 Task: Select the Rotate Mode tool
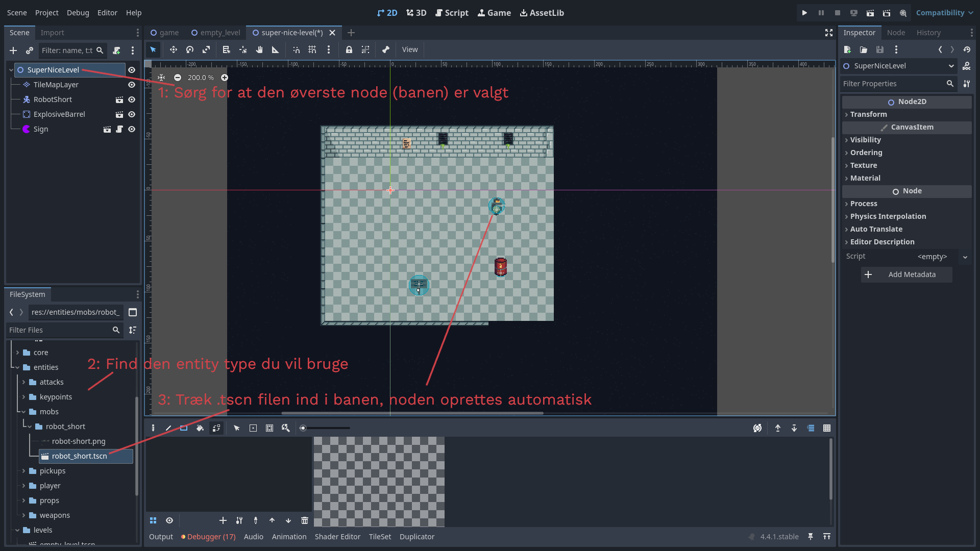click(x=190, y=49)
